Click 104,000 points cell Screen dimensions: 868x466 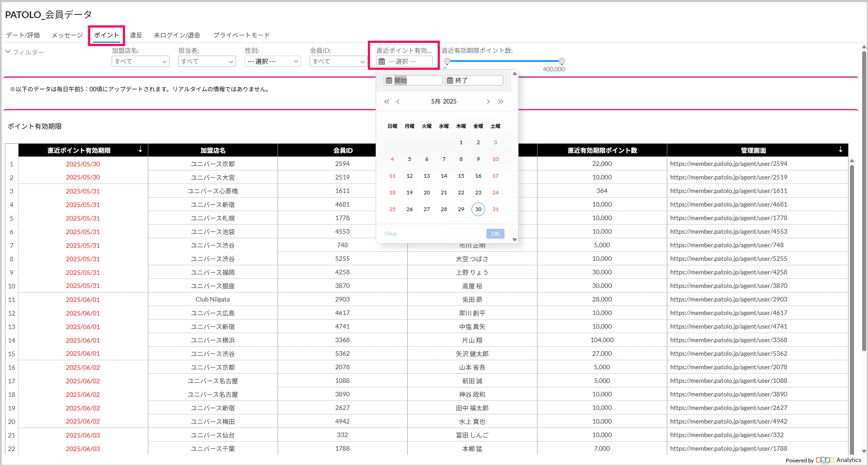coord(602,340)
